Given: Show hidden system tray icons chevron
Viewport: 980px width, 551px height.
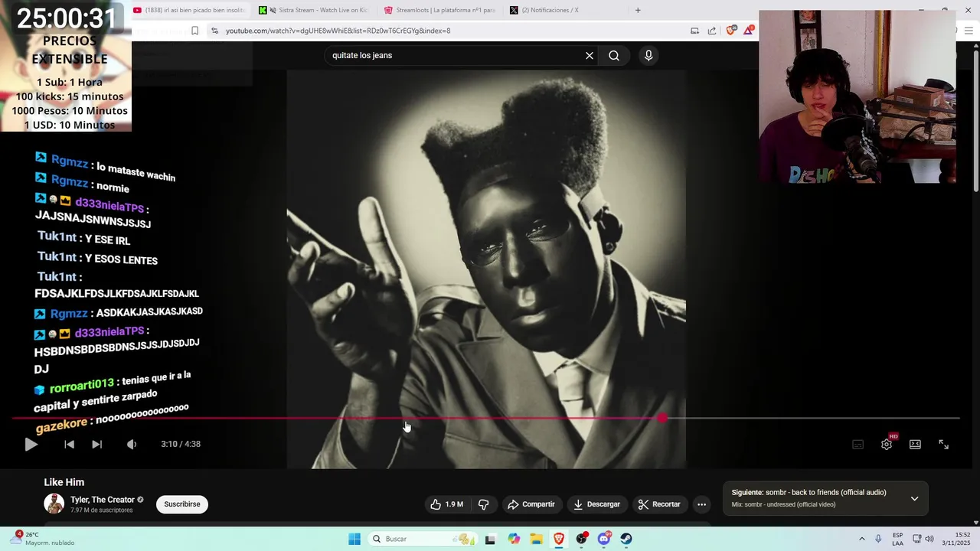Looking at the screenshot, I should [861, 539].
